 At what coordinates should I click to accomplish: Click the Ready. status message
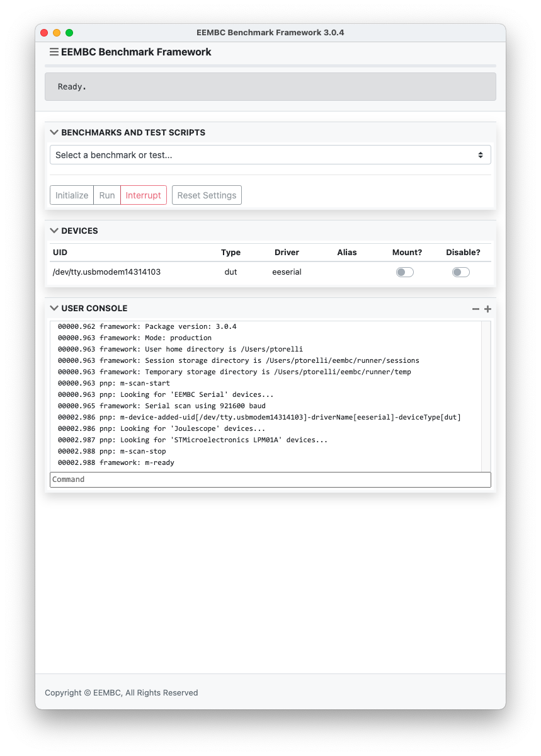click(x=72, y=87)
